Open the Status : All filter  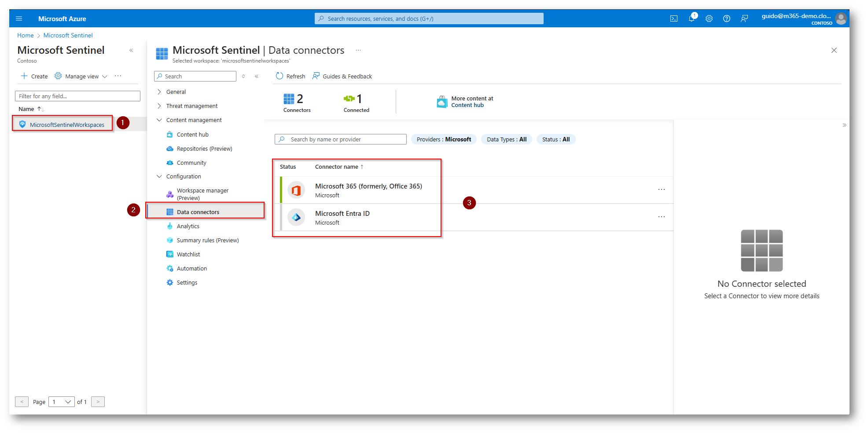coord(556,139)
